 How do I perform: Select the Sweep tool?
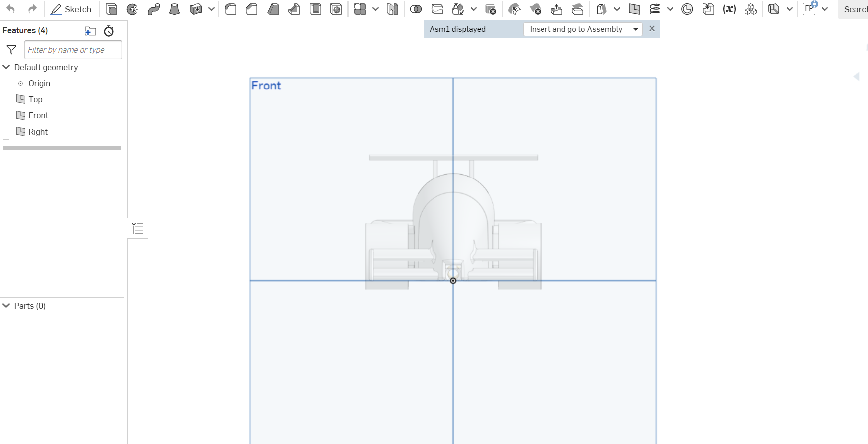(154, 9)
